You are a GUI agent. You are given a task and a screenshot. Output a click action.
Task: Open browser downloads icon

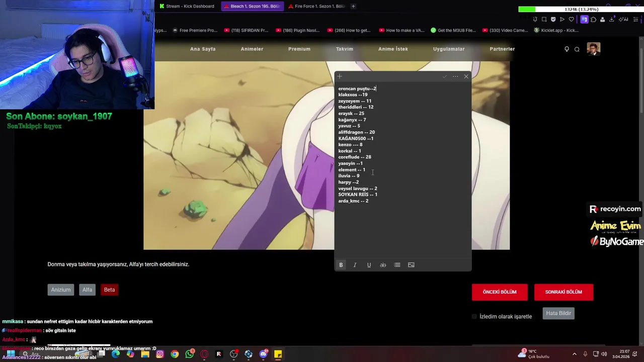[611, 19]
